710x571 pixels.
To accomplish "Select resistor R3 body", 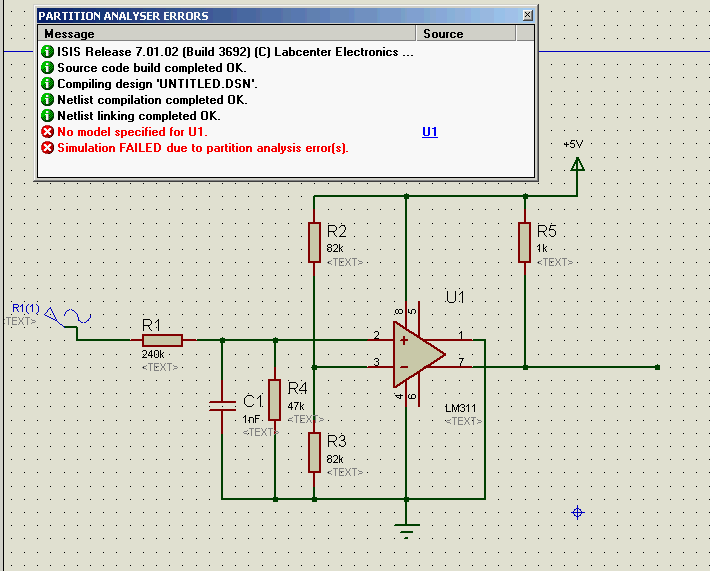I will tap(314, 452).
